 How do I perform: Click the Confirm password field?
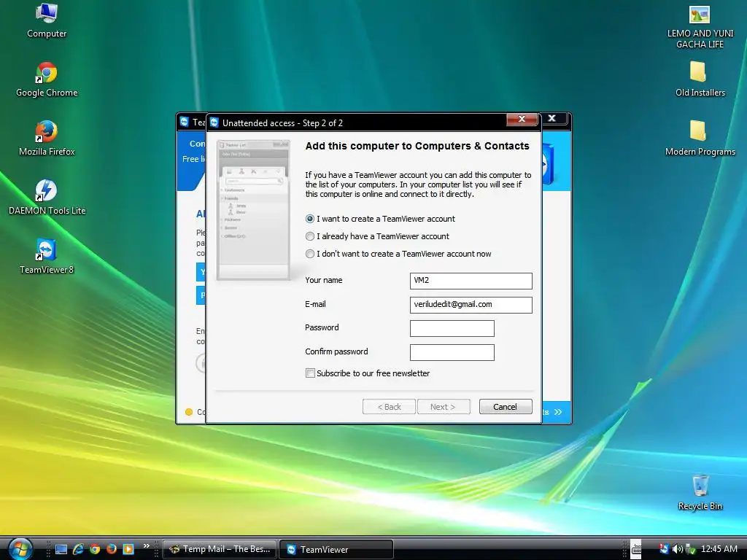[452, 352]
